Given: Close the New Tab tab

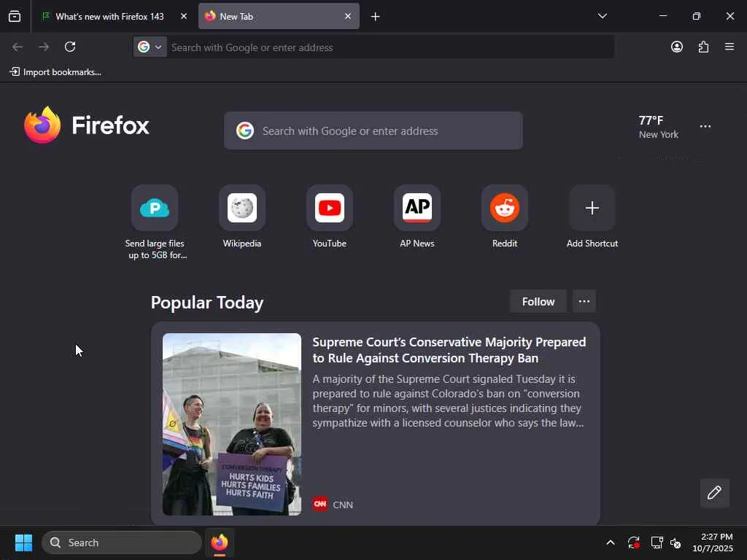Looking at the screenshot, I should tap(348, 16).
